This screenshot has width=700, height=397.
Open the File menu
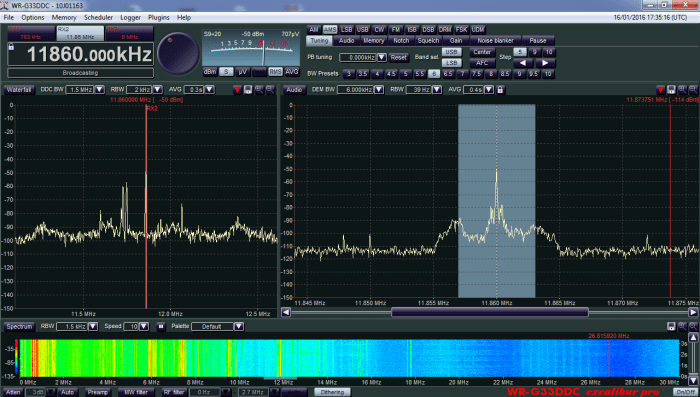click(8, 17)
